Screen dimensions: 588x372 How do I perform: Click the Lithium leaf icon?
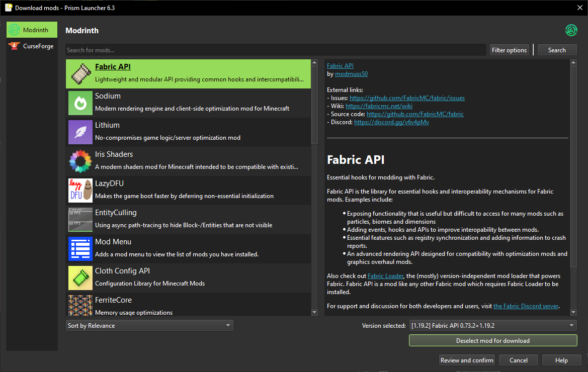coord(80,132)
